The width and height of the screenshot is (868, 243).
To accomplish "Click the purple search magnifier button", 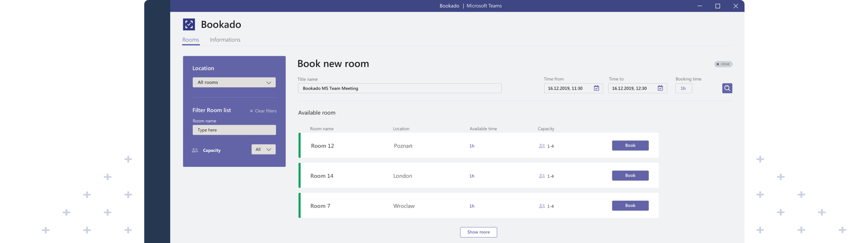I will pos(727,88).
